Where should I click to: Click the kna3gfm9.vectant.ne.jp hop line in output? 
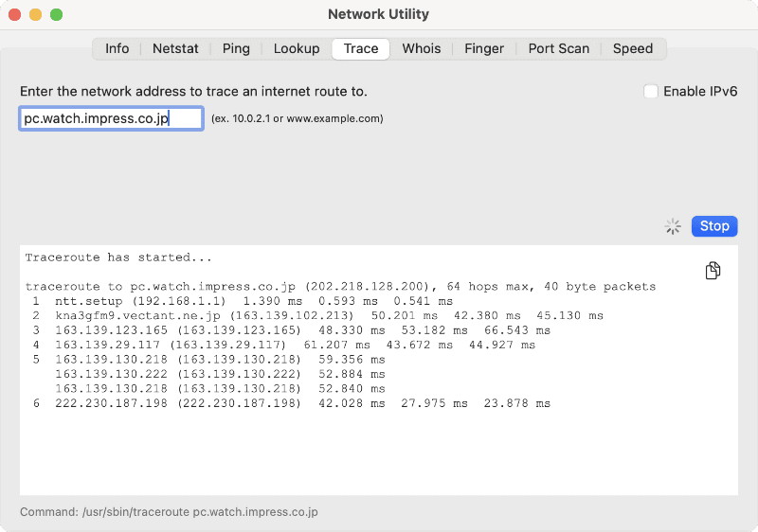(313, 315)
